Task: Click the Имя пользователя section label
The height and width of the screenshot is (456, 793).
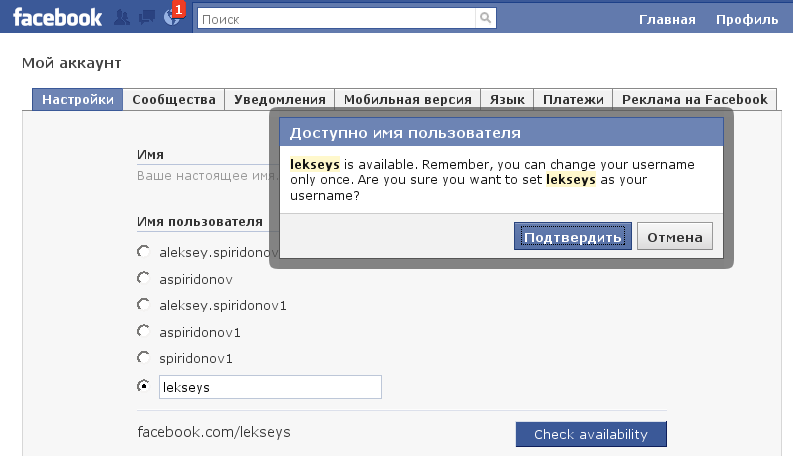Action: click(x=200, y=221)
